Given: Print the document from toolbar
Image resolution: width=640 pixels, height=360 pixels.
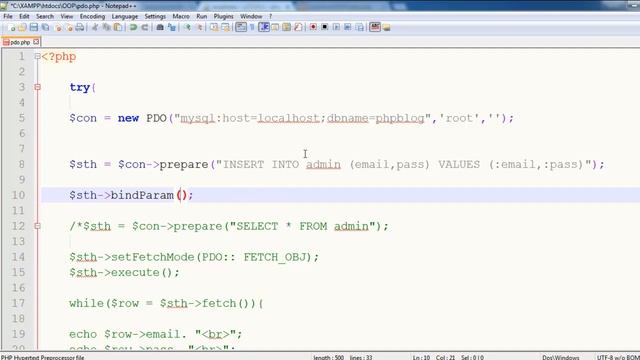Looking at the screenshot, I should pyautogui.click(x=80, y=27).
